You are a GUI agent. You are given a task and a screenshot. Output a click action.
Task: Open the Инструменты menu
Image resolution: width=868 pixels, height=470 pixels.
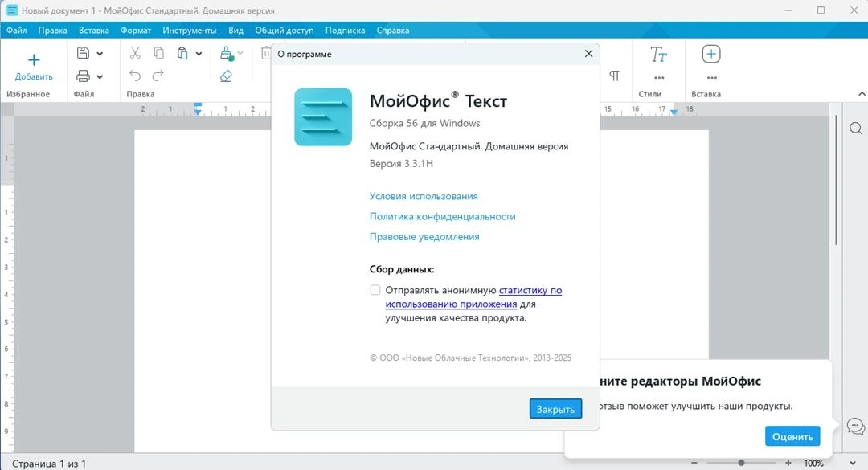190,31
